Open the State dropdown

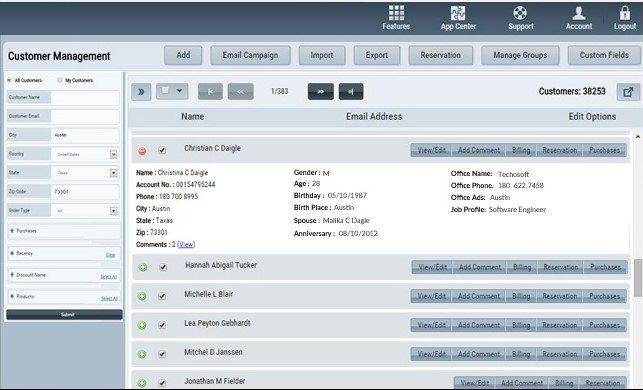pos(113,173)
